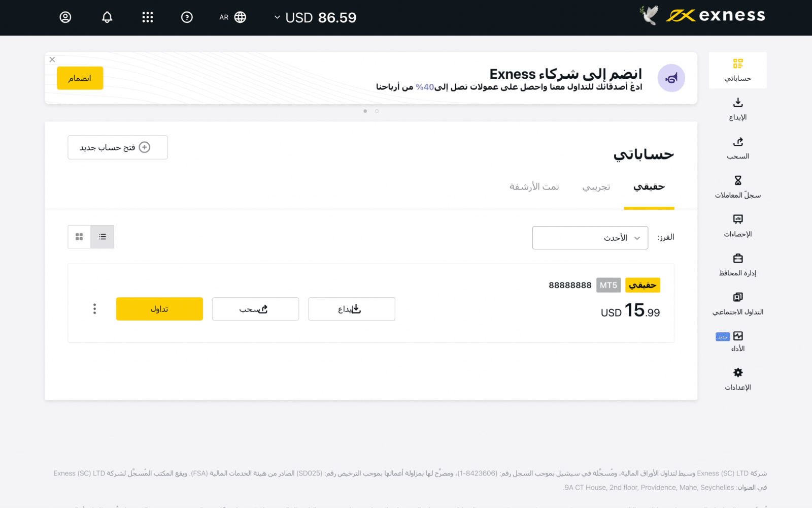The width and height of the screenshot is (812, 508).
Task: Close the partner promotion banner
Action: [x=52, y=59]
